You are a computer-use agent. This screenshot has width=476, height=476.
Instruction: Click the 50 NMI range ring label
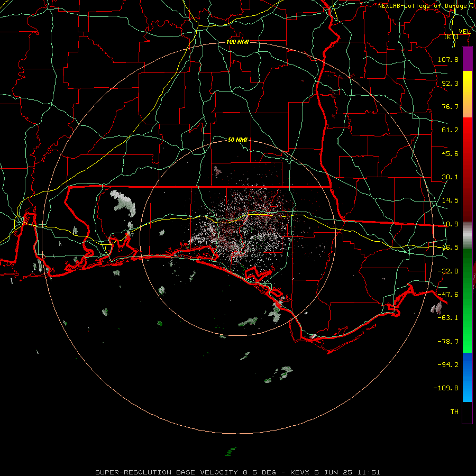(237, 140)
